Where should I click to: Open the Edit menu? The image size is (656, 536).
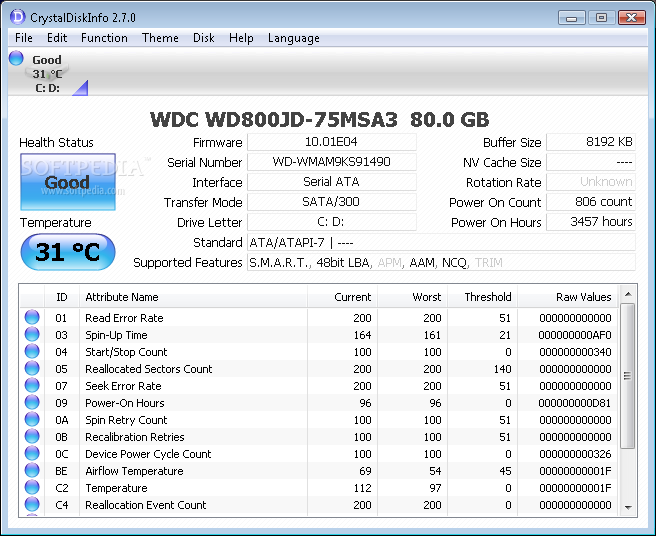pos(57,38)
